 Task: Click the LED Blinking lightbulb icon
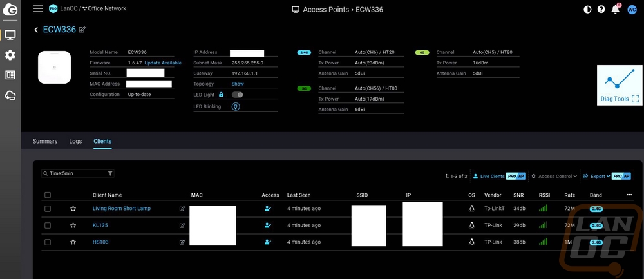pos(236,106)
